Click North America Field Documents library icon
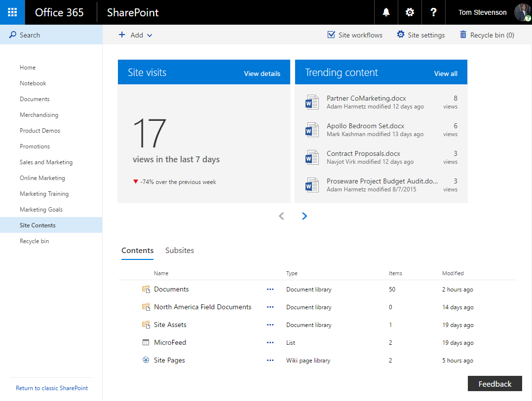Image resolution: width=532 pixels, height=401 pixels. [146, 307]
